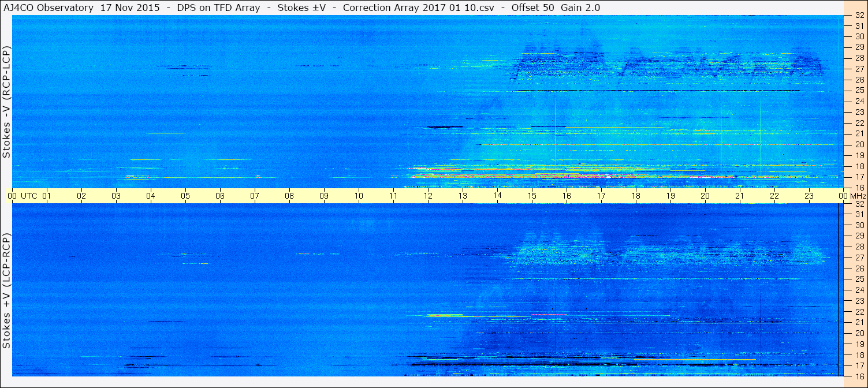The image size is (868, 388).
Task: Click the 'Gain 2.0' header value
Action: point(580,8)
